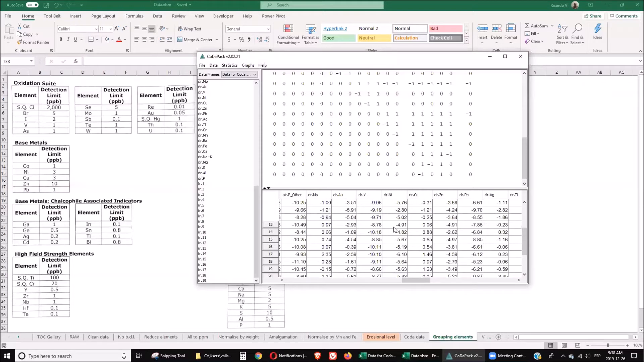
Task: Open the Borders dropdown arrow
Action: 97,40
